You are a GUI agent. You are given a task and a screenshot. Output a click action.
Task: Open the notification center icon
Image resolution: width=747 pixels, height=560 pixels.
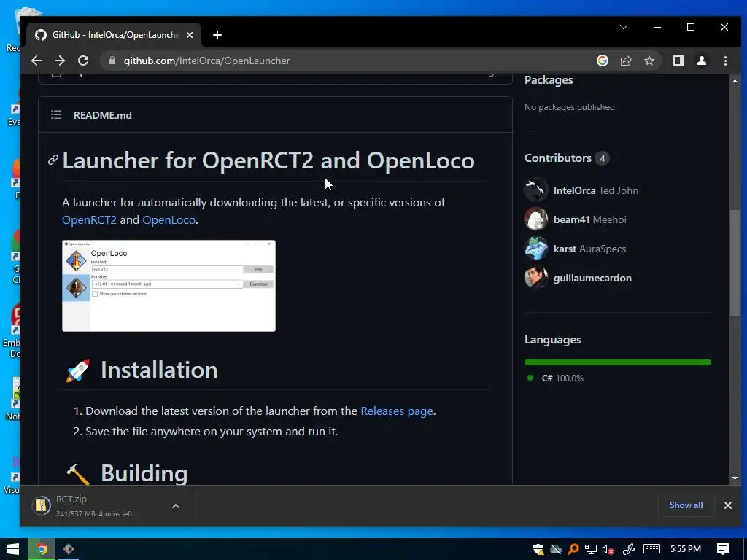click(x=723, y=549)
